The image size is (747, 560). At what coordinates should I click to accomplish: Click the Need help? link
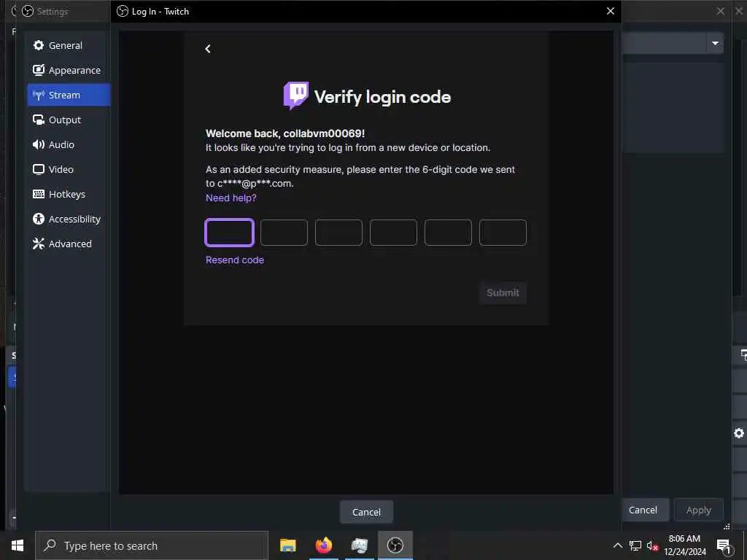pos(231,198)
